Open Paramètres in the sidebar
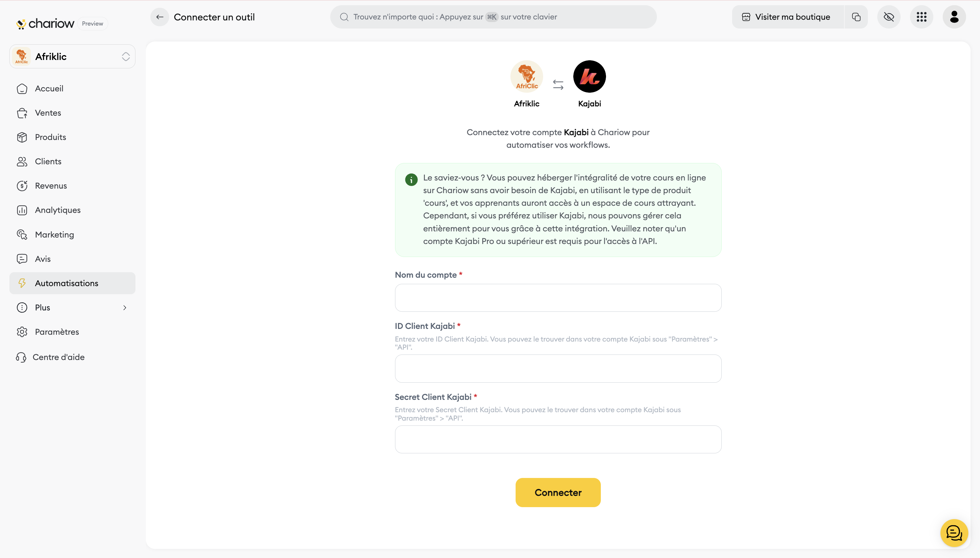Image resolution: width=980 pixels, height=558 pixels. point(57,332)
